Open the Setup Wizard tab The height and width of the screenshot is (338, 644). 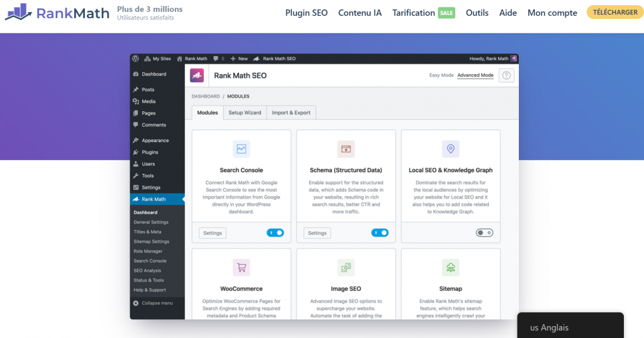245,113
